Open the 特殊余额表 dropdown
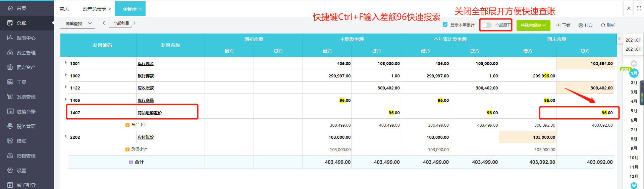The image size is (644, 189). pos(533,25)
